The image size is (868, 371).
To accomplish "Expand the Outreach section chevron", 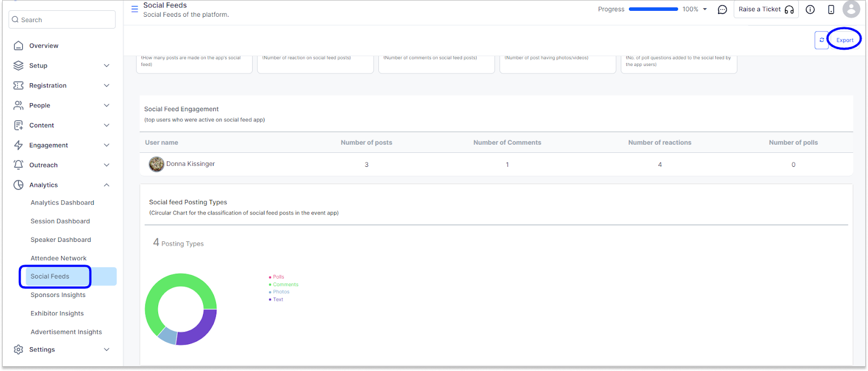I will 106,165.
